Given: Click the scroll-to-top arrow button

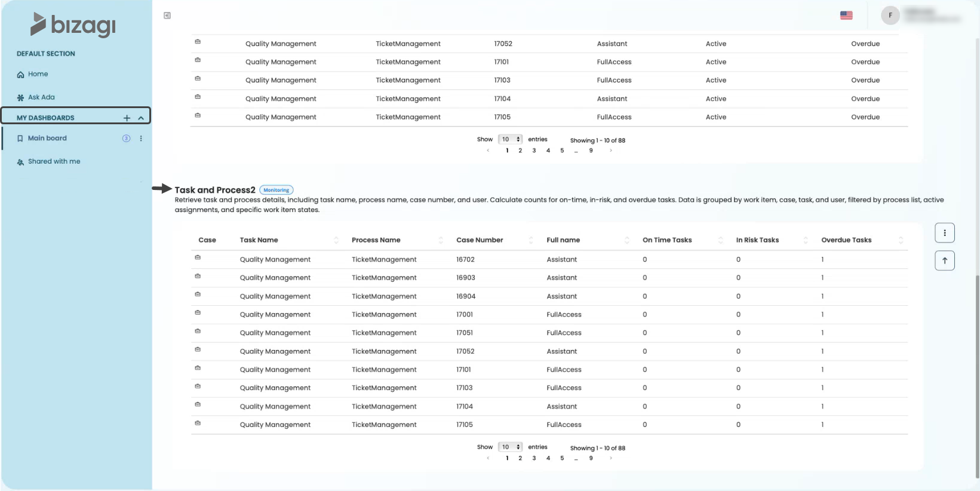Looking at the screenshot, I should pyautogui.click(x=944, y=260).
